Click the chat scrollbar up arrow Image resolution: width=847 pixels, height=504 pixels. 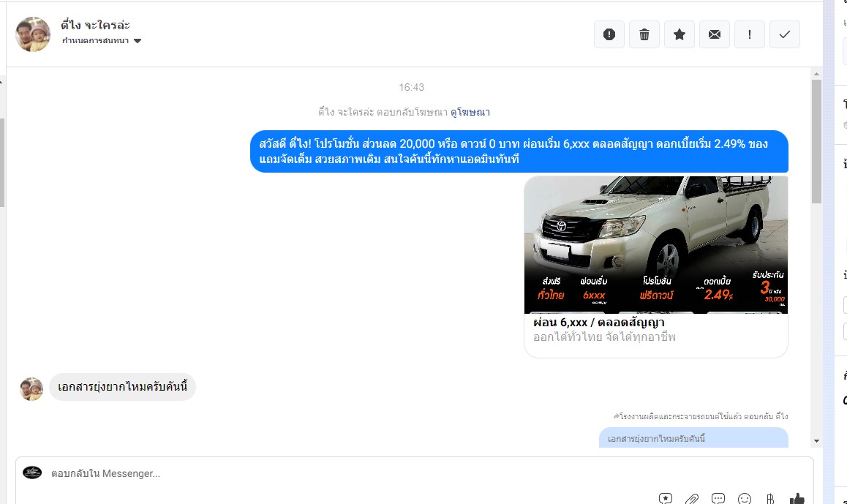(x=816, y=74)
